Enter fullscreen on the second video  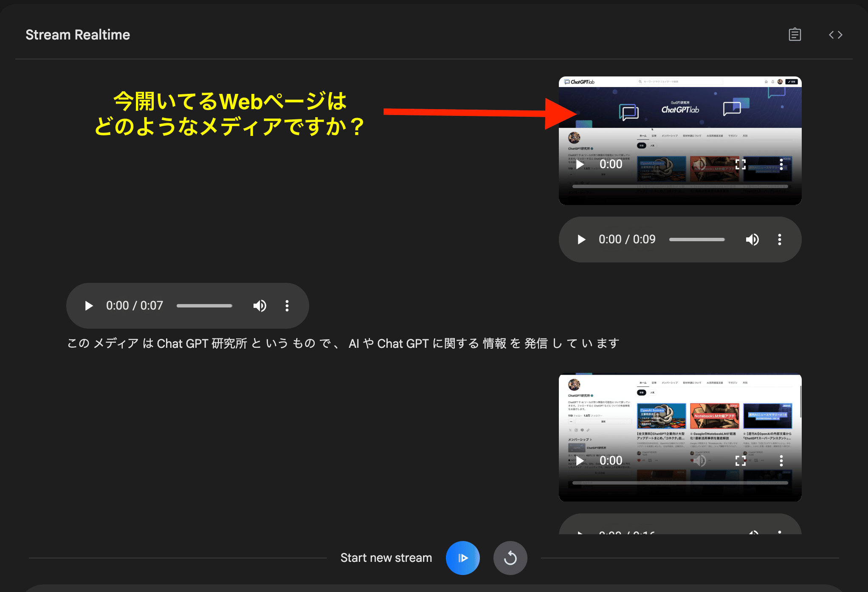pos(740,461)
